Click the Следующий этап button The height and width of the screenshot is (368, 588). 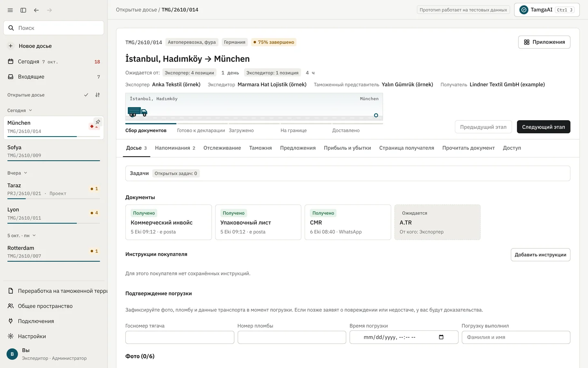(x=543, y=127)
